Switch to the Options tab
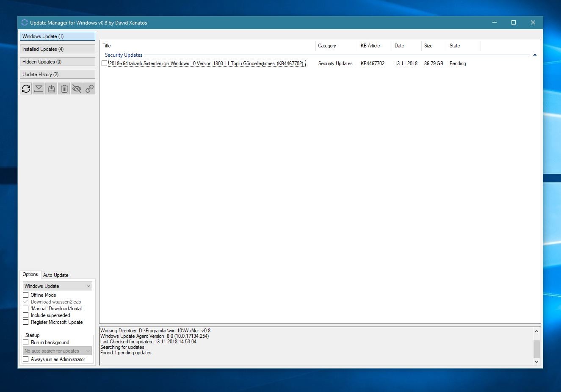 coord(30,274)
